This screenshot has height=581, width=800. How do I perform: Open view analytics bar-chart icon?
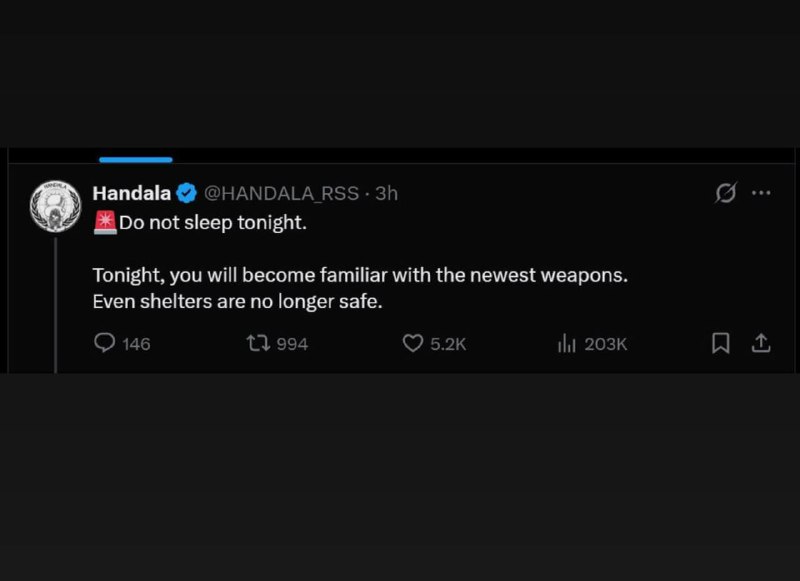(567, 343)
